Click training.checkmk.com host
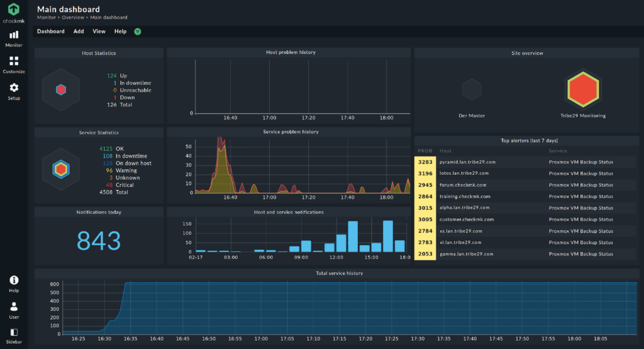 pyautogui.click(x=465, y=197)
